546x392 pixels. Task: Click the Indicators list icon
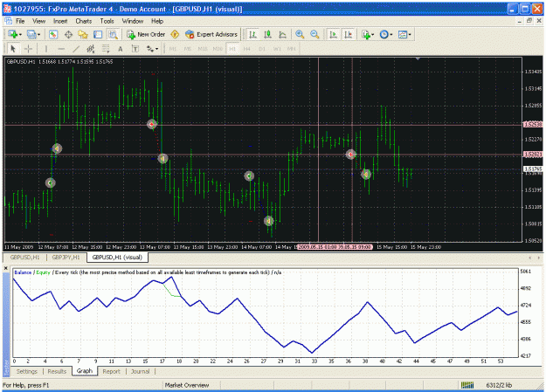[366, 34]
